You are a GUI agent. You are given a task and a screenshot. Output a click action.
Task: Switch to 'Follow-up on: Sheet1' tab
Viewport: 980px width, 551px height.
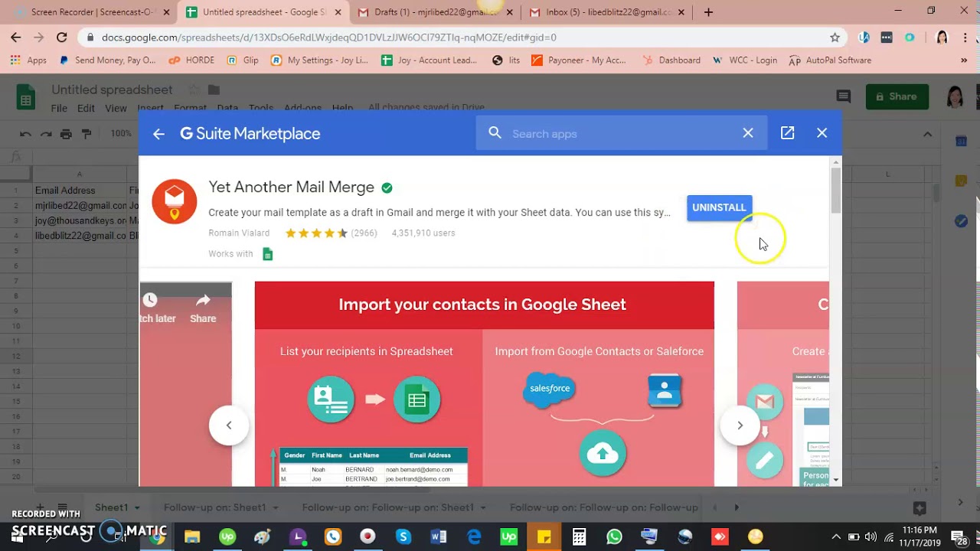tap(214, 507)
